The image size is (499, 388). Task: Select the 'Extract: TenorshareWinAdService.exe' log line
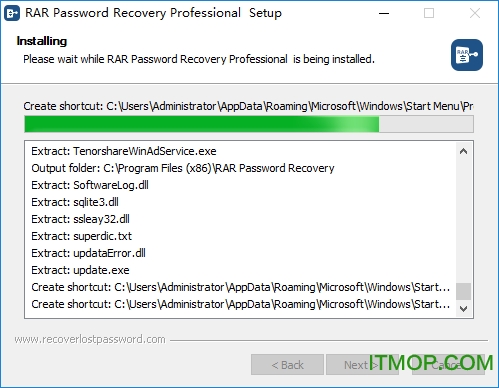pos(124,151)
